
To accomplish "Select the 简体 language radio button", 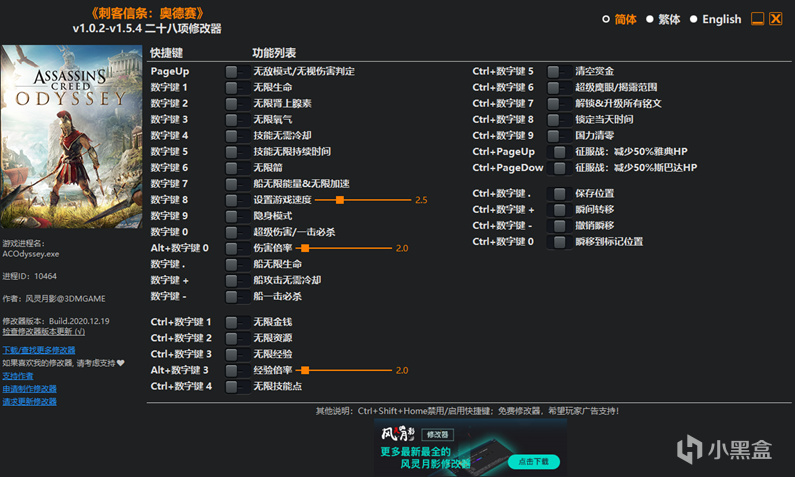I will pyautogui.click(x=605, y=19).
